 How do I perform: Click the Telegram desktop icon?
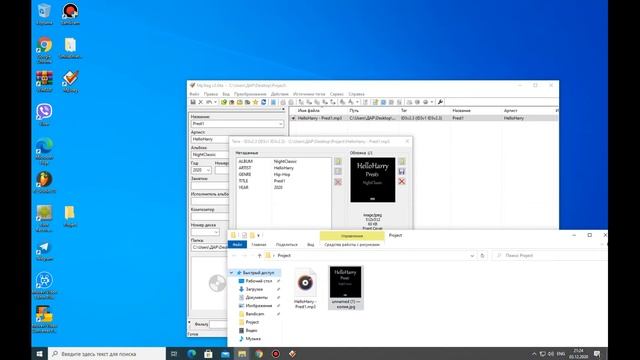point(44,251)
